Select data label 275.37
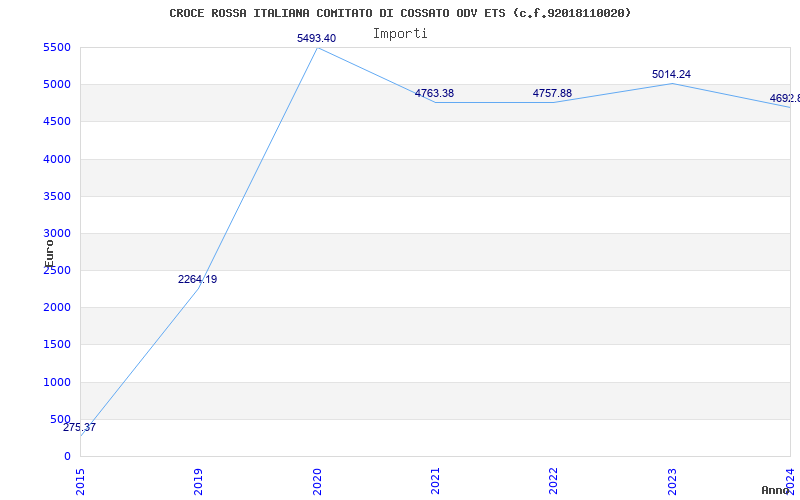 tap(79, 428)
